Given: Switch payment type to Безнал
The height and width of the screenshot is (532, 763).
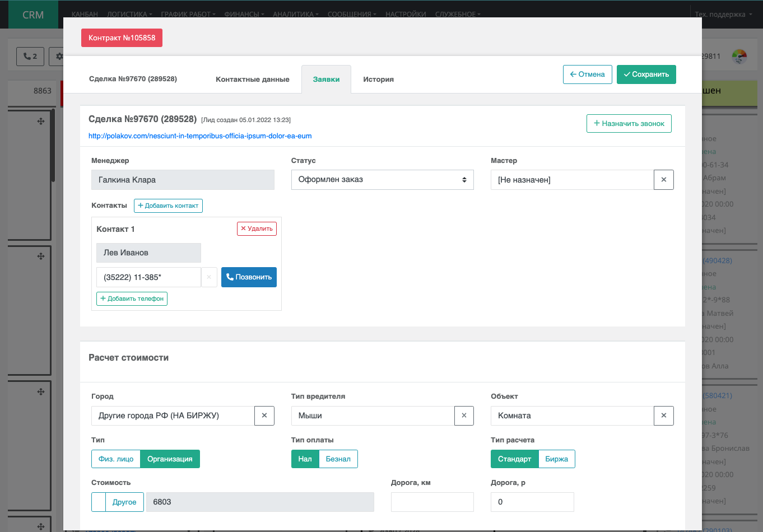Looking at the screenshot, I should pos(338,459).
